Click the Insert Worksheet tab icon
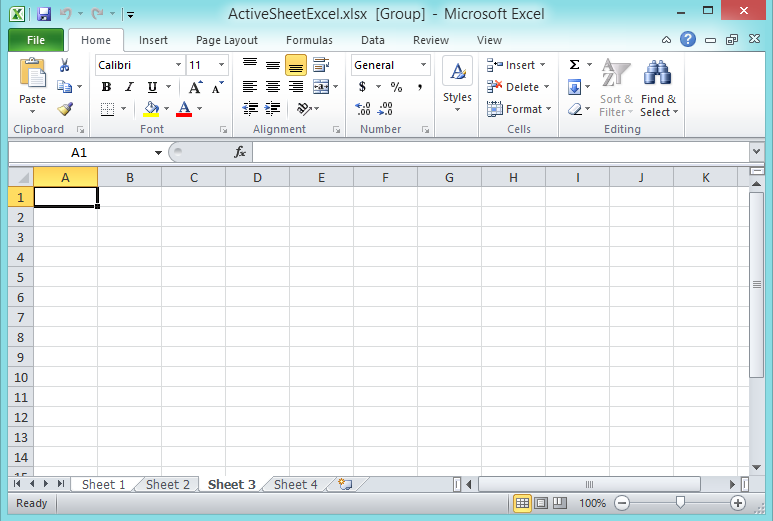Screen dimensions: 773x521 (x=345, y=485)
